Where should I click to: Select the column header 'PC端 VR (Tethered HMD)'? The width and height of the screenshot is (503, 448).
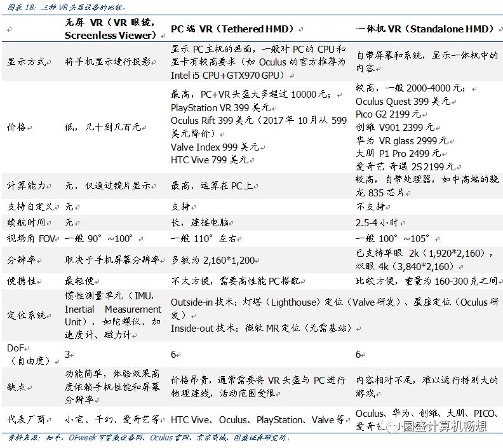(x=232, y=29)
